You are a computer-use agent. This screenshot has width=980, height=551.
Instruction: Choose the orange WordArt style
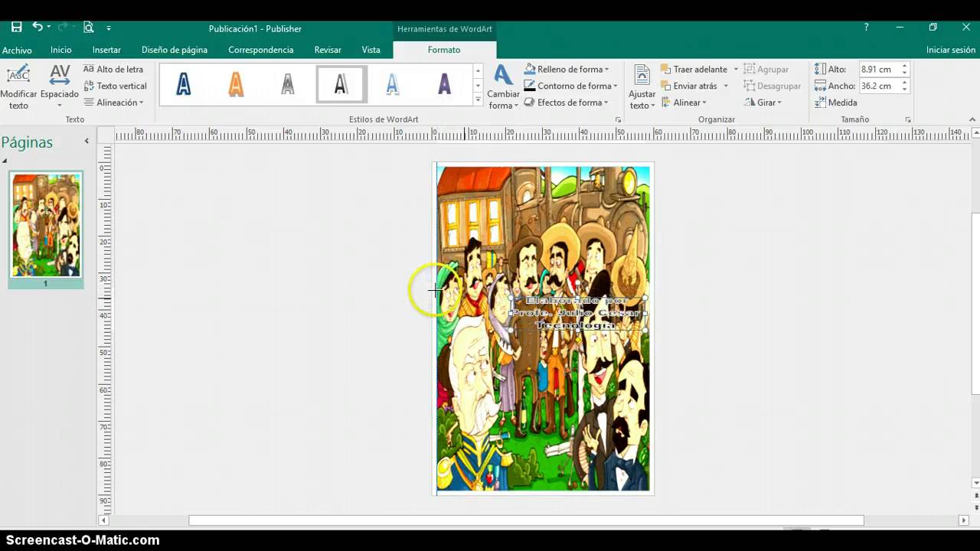(236, 83)
